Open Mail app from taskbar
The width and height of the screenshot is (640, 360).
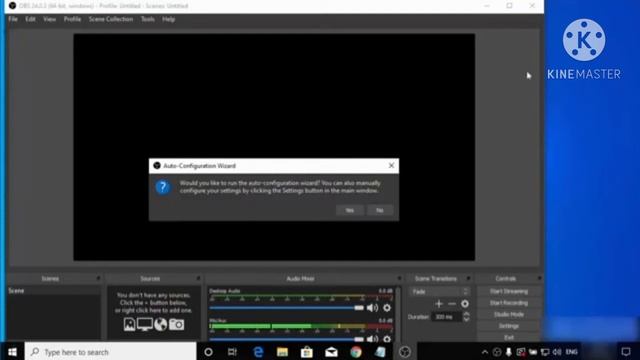tap(331, 352)
